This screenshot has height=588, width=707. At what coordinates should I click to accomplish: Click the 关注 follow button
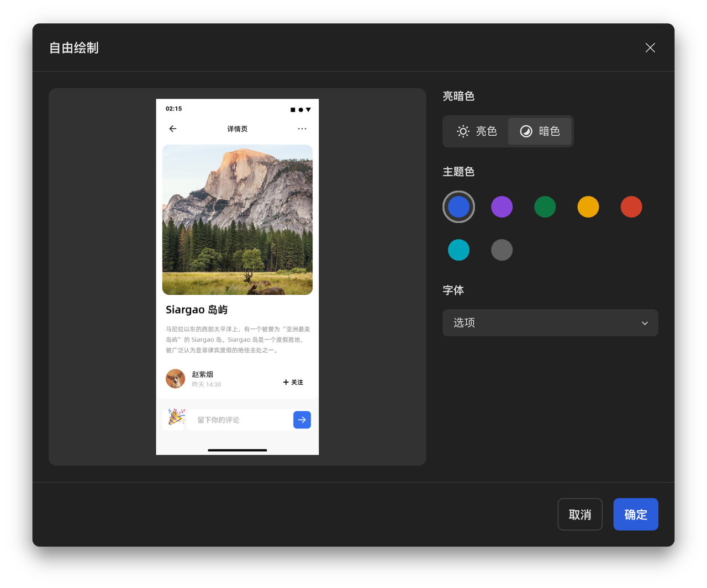(293, 382)
